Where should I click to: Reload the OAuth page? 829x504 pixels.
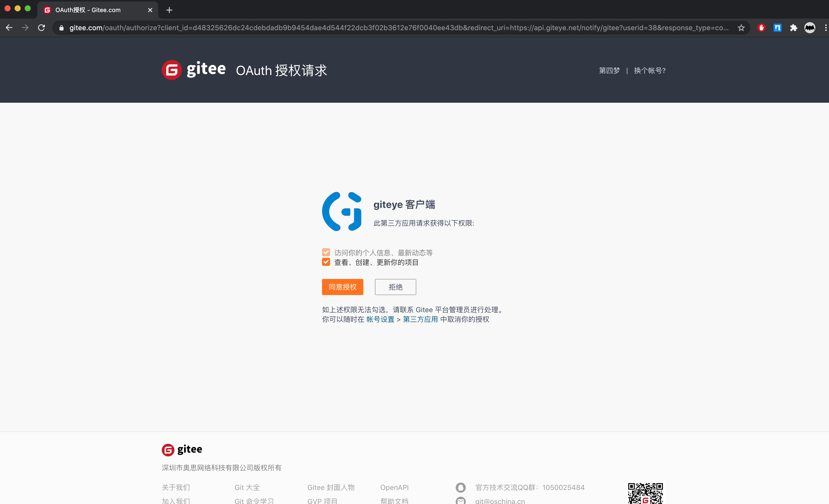click(x=41, y=28)
